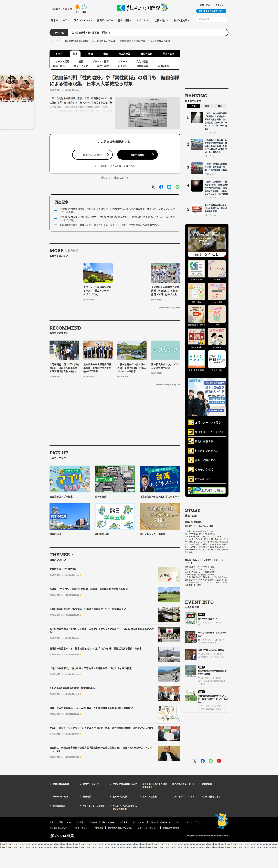
Task: Open the 熊日ベータ版 tile
Action: (217, 359)
